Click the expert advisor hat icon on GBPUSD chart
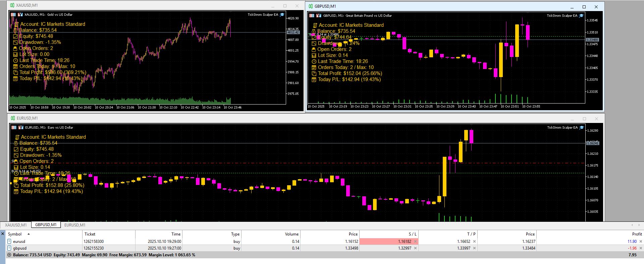 (581, 16)
